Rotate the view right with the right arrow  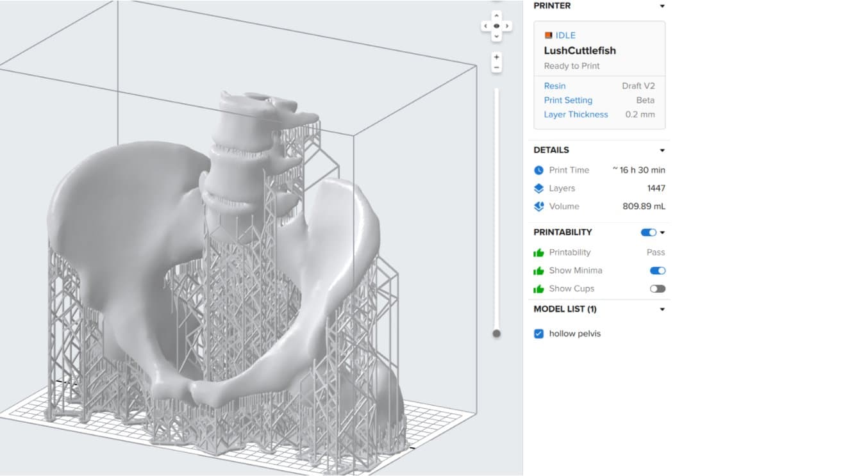point(507,26)
